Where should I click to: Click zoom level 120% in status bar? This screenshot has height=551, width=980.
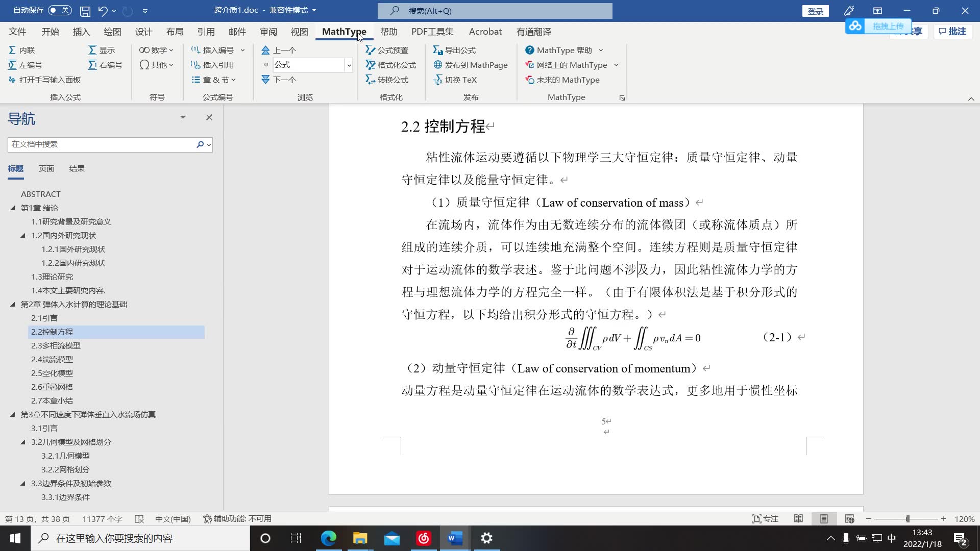point(965,519)
